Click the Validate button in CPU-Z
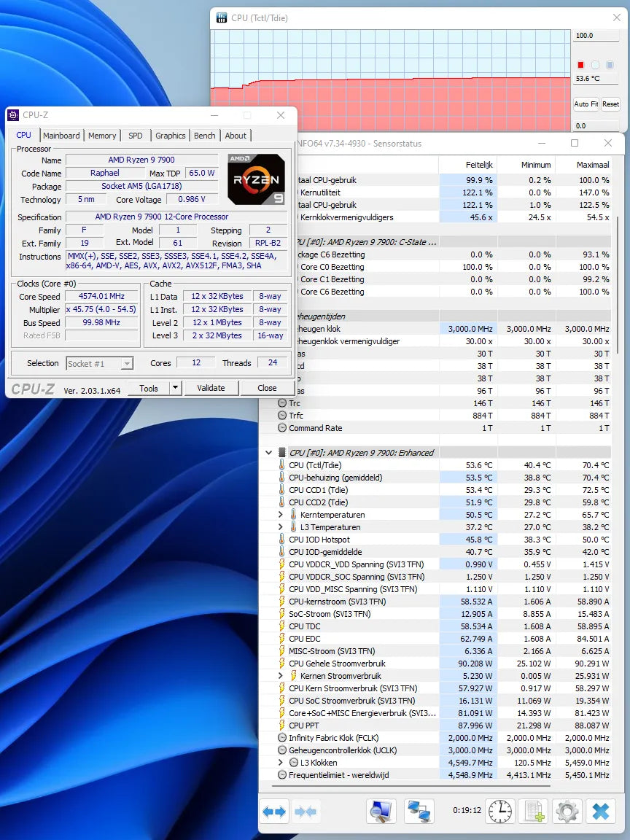 (x=211, y=387)
